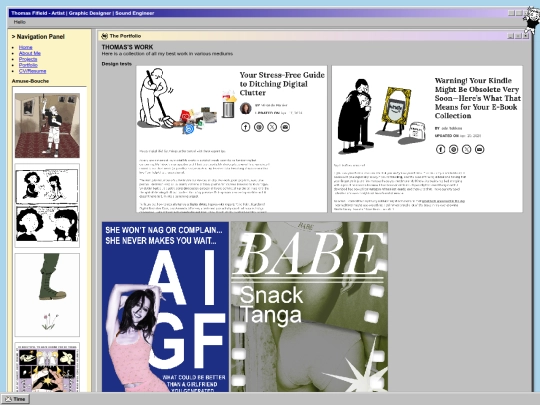Open the green boot and flower thumbnail
This screenshot has width=540, height=405.
click(x=47, y=295)
